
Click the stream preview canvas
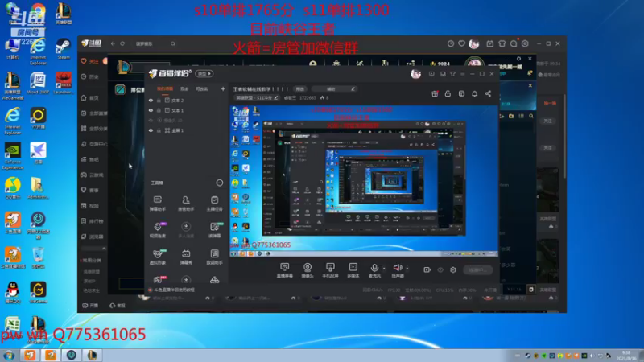pos(364,181)
